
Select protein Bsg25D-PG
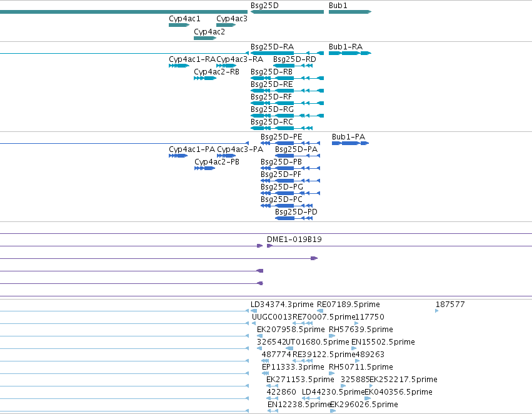click(291, 193)
